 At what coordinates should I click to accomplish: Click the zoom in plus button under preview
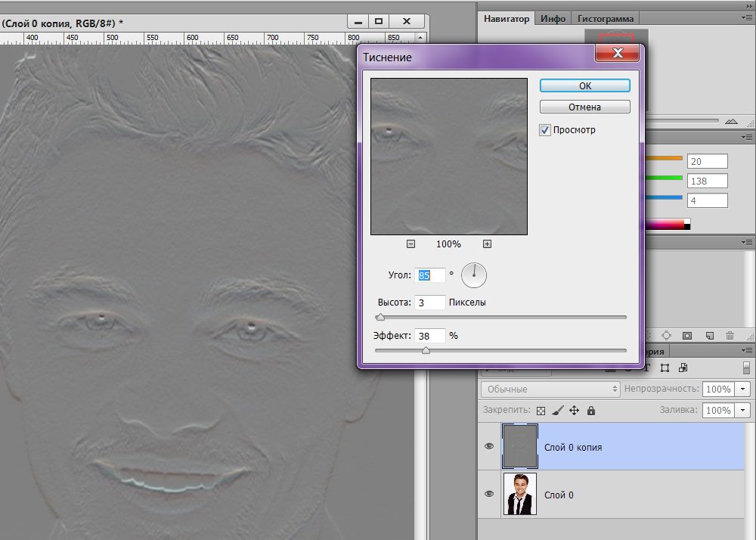point(487,244)
